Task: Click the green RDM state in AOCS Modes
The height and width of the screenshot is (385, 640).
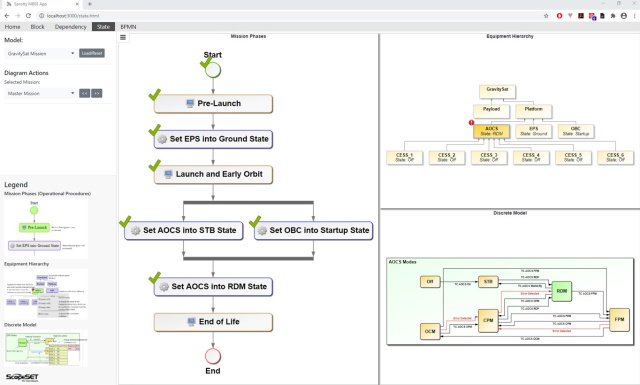Action: (x=562, y=291)
